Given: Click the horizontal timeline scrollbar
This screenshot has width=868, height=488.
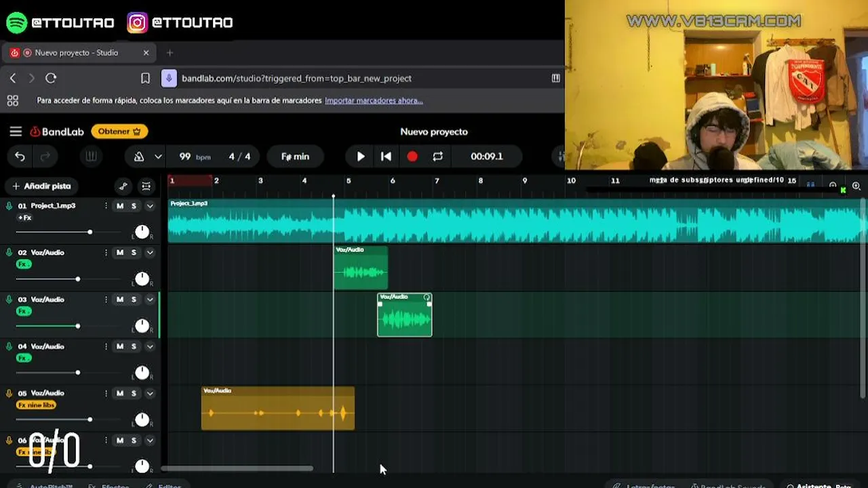Looking at the screenshot, I should tap(237, 468).
